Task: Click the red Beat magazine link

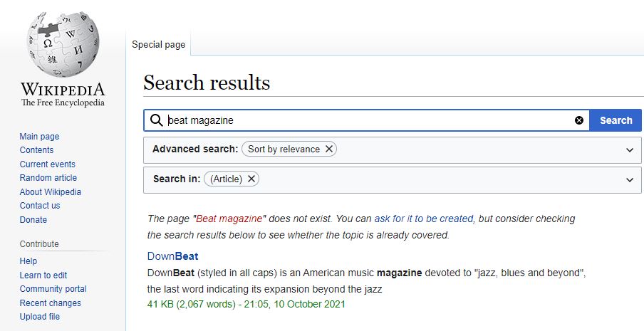Action: click(229, 219)
